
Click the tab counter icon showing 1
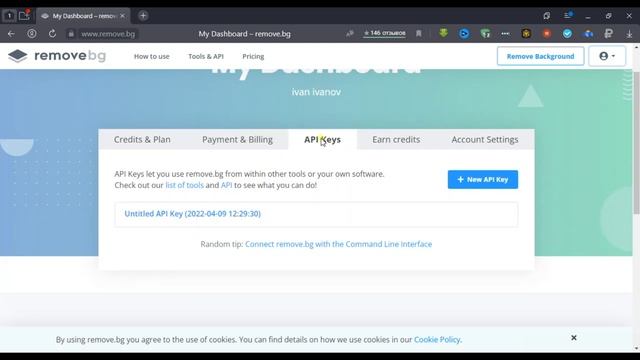(9, 16)
